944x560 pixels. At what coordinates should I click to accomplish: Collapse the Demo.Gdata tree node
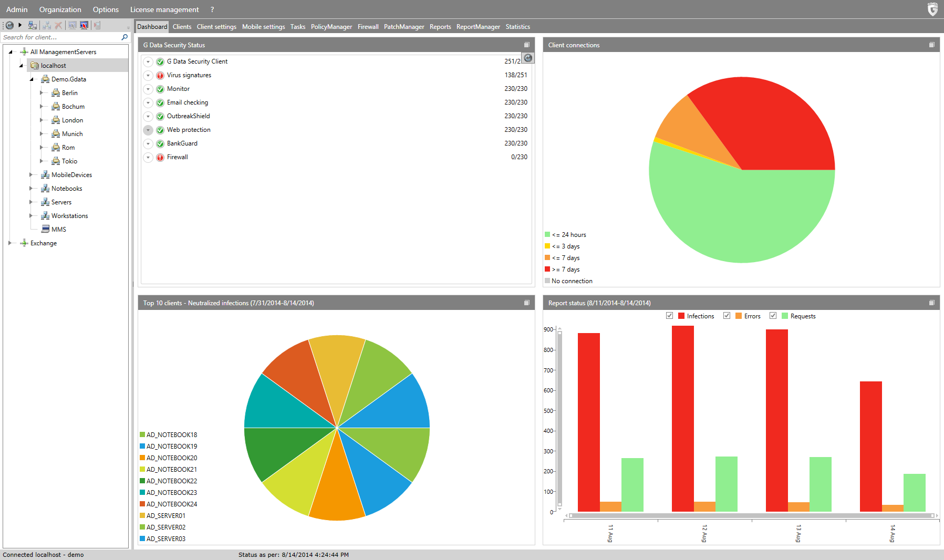point(32,79)
